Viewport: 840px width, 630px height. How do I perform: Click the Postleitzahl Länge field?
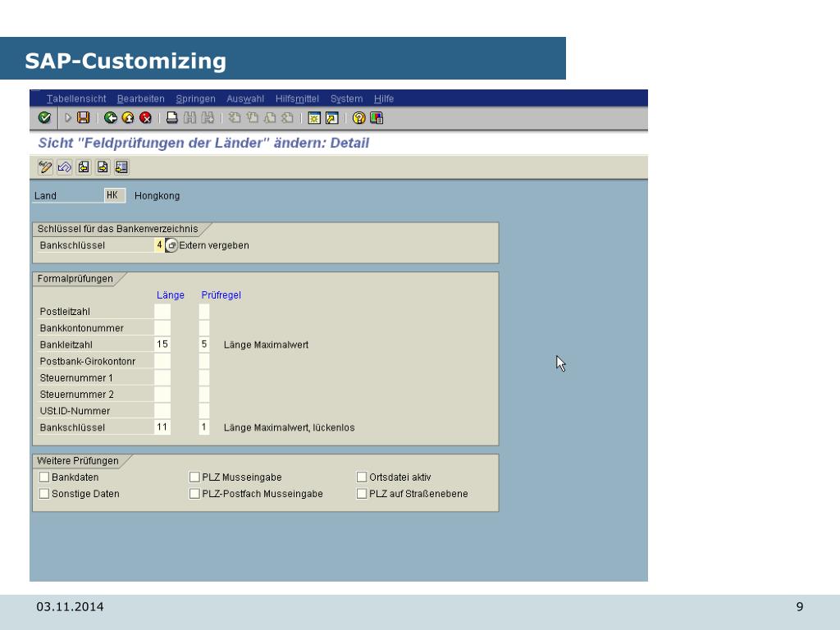coord(162,312)
